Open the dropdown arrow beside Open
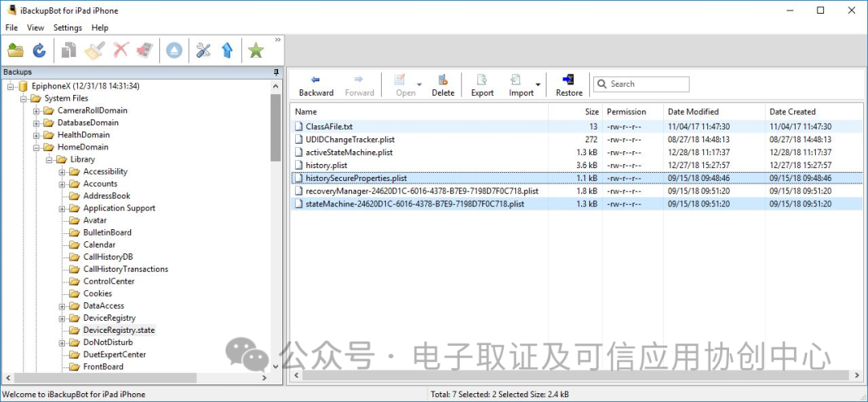 click(x=419, y=84)
